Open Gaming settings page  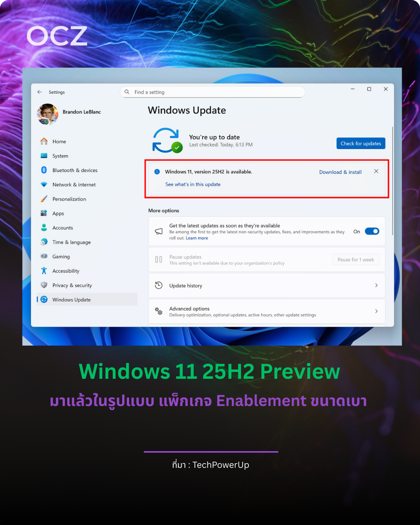click(x=87, y=257)
